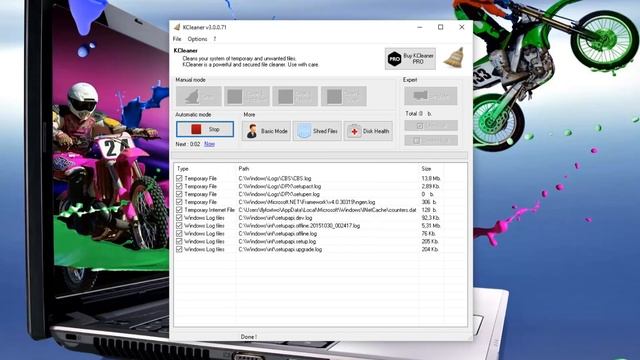Uncheck the counters.dat Temporary Internet File checkbox
The width and height of the screenshot is (640, 360).
[179, 210]
